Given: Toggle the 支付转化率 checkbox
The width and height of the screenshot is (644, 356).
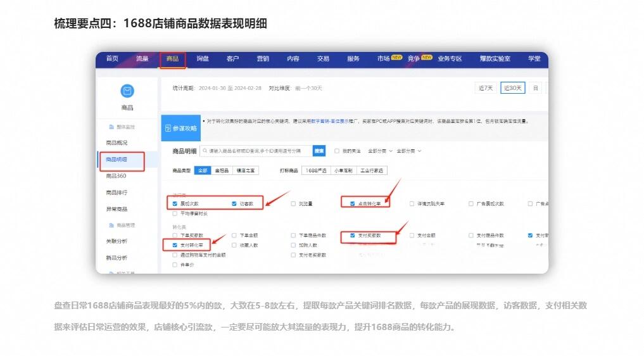Looking at the screenshot, I should 175,245.
